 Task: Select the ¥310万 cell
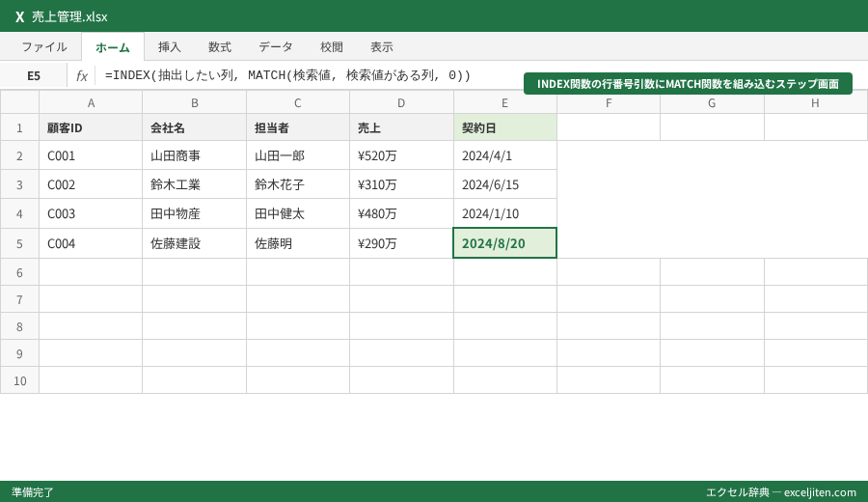[x=401, y=184]
